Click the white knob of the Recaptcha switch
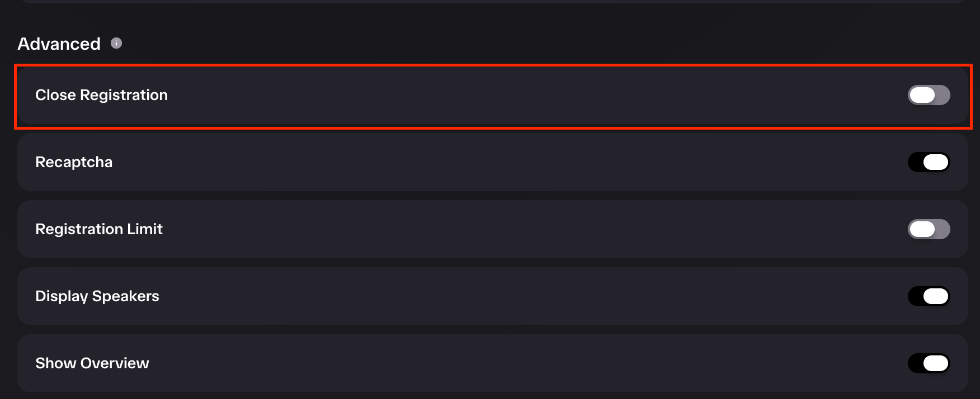The width and height of the screenshot is (980, 399). 936,162
